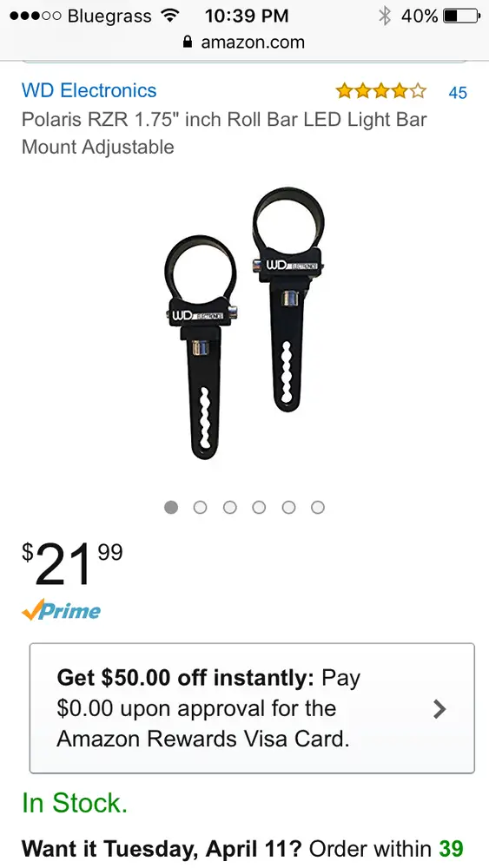This screenshot has height=868, width=489.
Task: Open the 45 customer reviews link
Action: 458,93
